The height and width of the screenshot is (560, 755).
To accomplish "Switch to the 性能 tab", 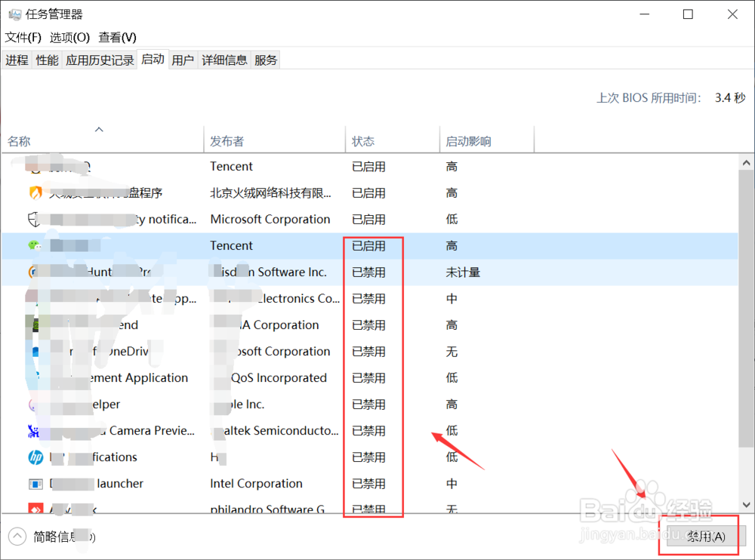I will coord(47,60).
